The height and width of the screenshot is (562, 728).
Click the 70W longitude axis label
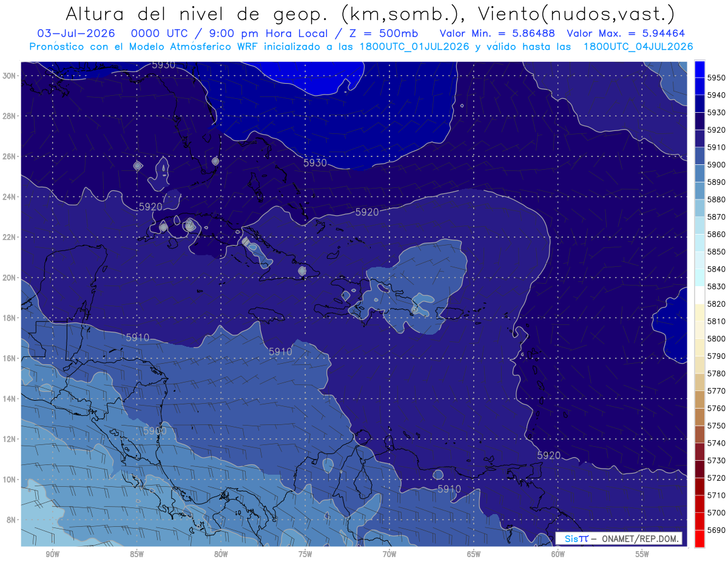389,555
